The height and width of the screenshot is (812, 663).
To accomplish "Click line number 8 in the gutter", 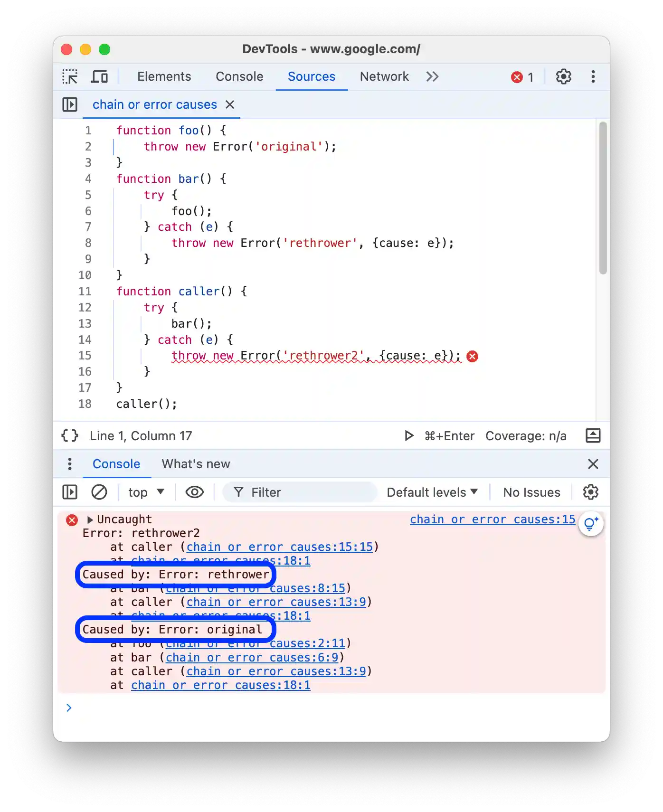I will [88, 243].
